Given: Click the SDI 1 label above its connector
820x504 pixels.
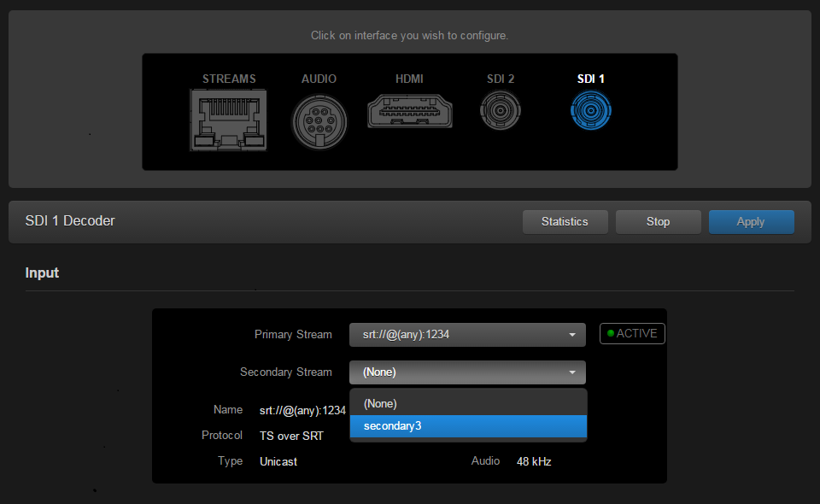Looking at the screenshot, I should coord(590,78).
